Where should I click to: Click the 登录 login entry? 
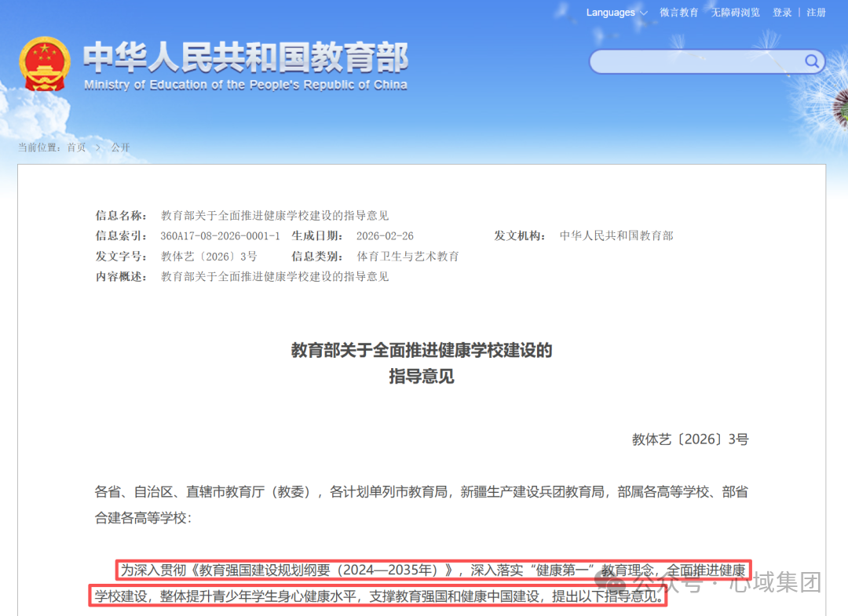point(782,13)
